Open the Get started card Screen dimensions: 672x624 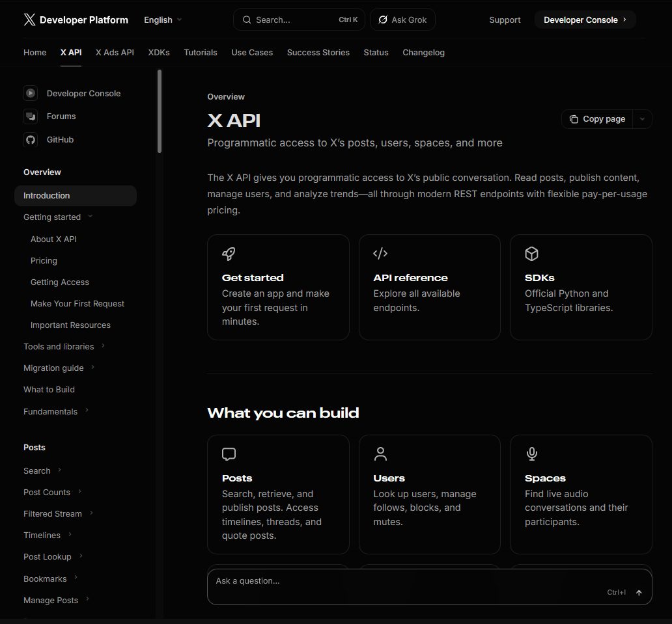click(278, 287)
